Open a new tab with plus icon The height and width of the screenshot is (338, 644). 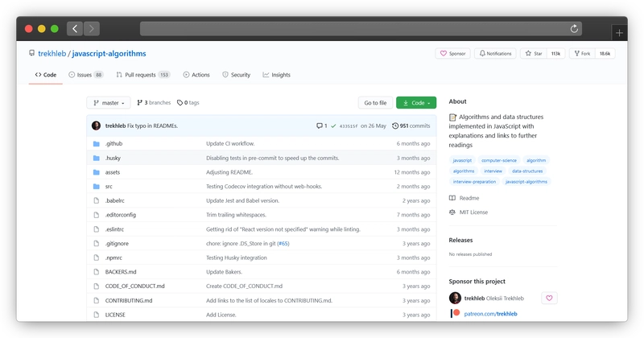tap(619, 33)
